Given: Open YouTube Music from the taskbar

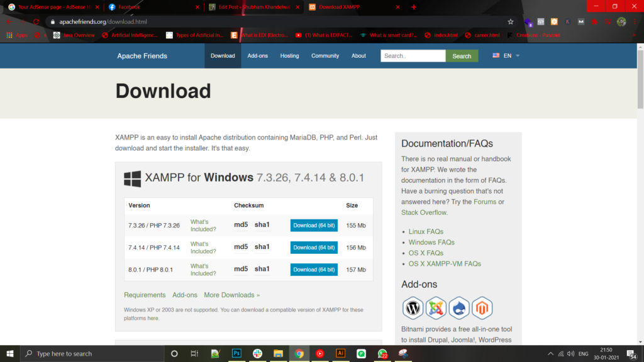Looking at the screenshot, I should 320,353.
